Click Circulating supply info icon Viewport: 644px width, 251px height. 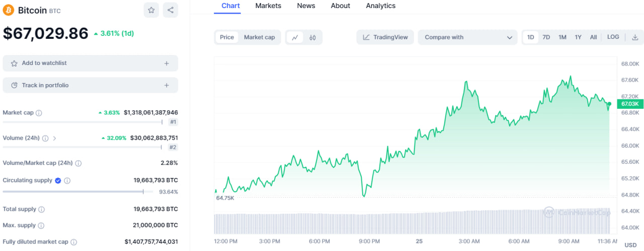point(67,180)
